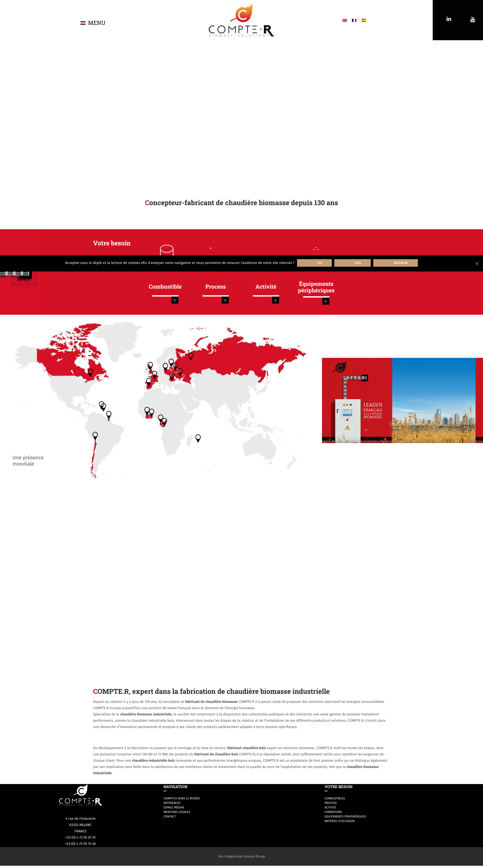
Task: Select the French flag language
Action: click(x=354, y=20)
